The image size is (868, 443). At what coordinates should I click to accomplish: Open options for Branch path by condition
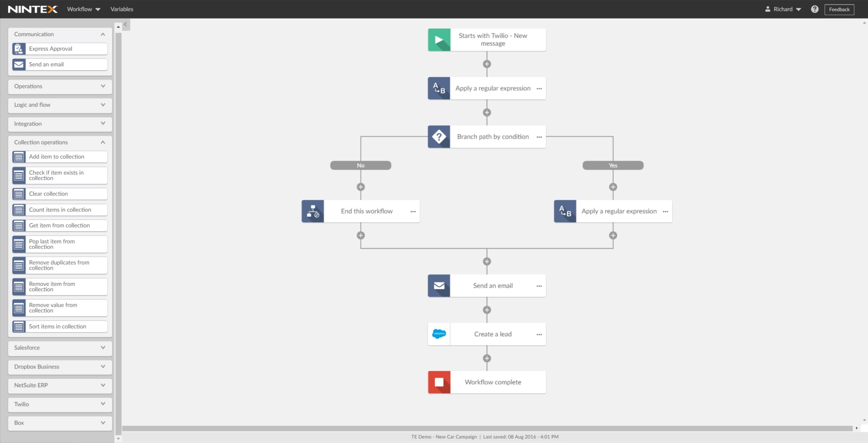coord(539,137)
